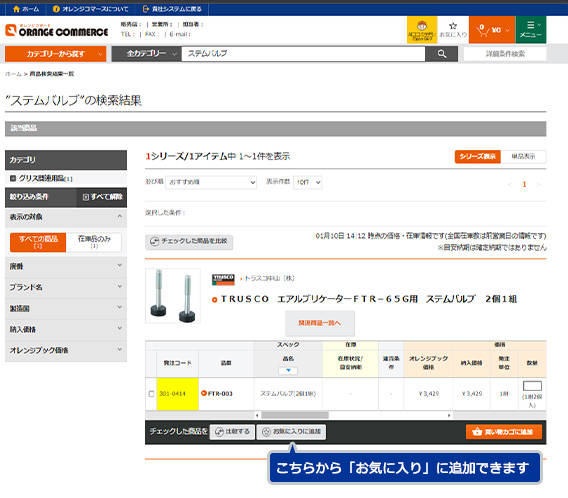Click the 買い物カゴに追加 cart button
Image resolution: width=568 pixels, height=498 pixels.
pos(504,432)
